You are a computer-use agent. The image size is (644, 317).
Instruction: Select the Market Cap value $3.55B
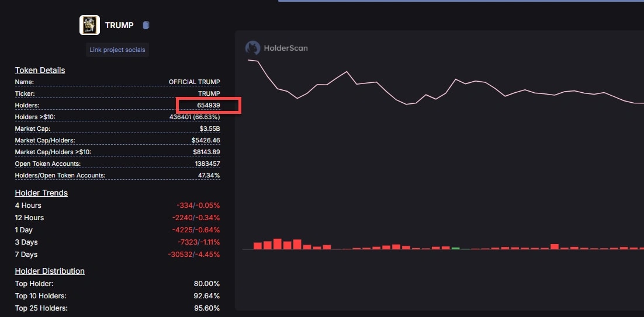click(x=210, y=129)
